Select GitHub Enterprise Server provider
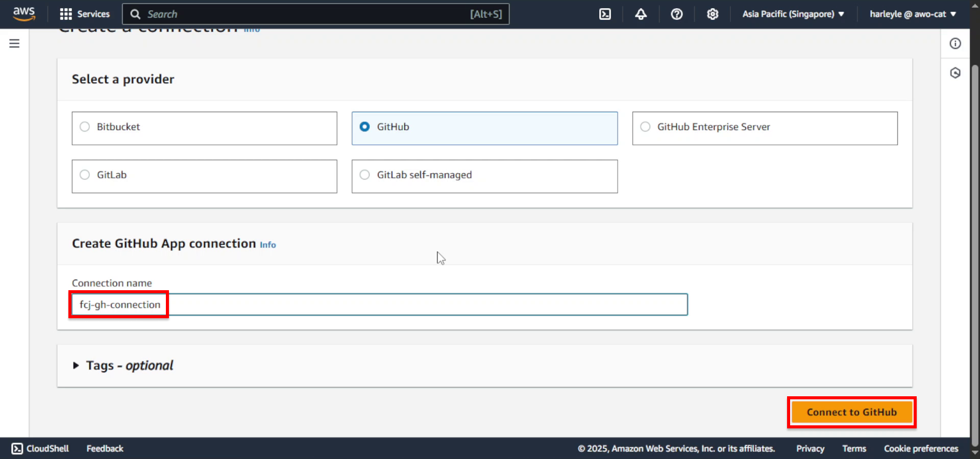This screenshot has height=459, width=980. coord(765,128)
